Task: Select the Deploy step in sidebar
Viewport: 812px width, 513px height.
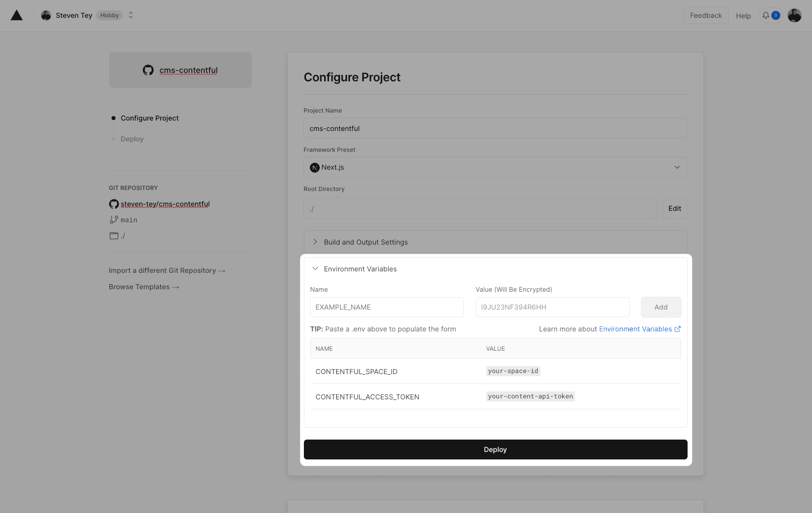Action: click(132, 139)
